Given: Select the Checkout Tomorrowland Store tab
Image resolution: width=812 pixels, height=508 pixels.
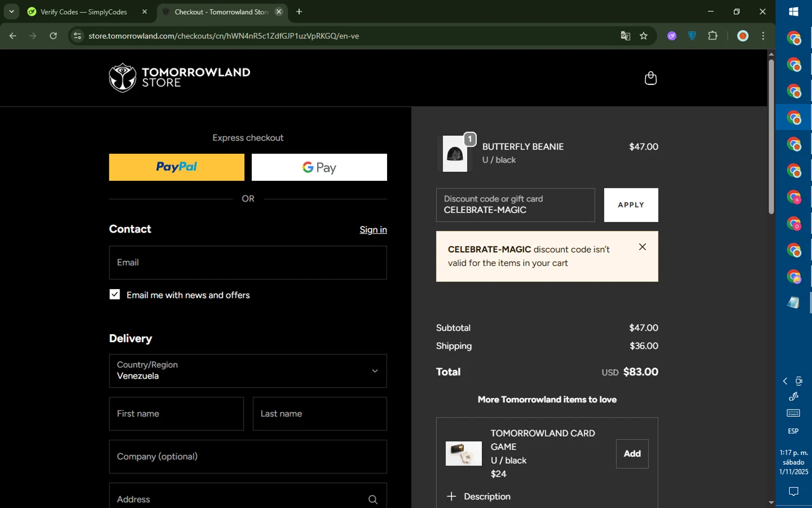Looking at the screenshot, I should 222,12.
